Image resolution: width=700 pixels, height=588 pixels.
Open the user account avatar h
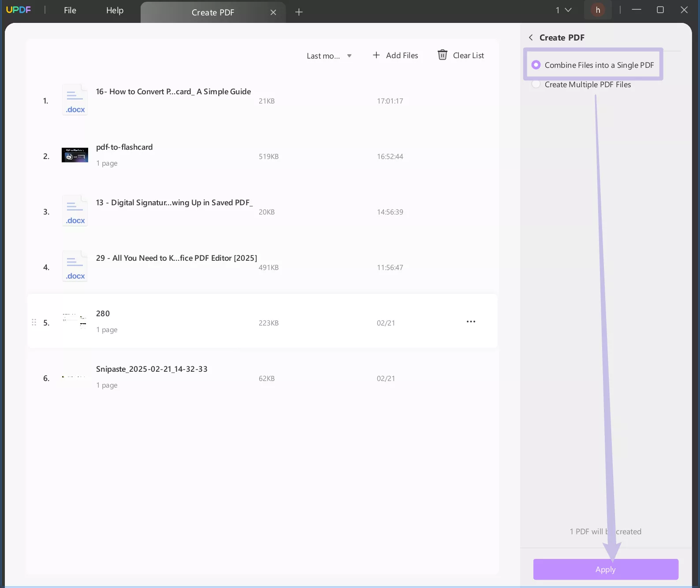point(598,10)
